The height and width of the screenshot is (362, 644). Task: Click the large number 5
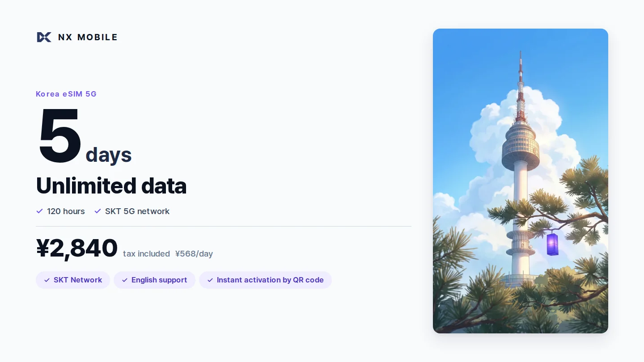59,136
